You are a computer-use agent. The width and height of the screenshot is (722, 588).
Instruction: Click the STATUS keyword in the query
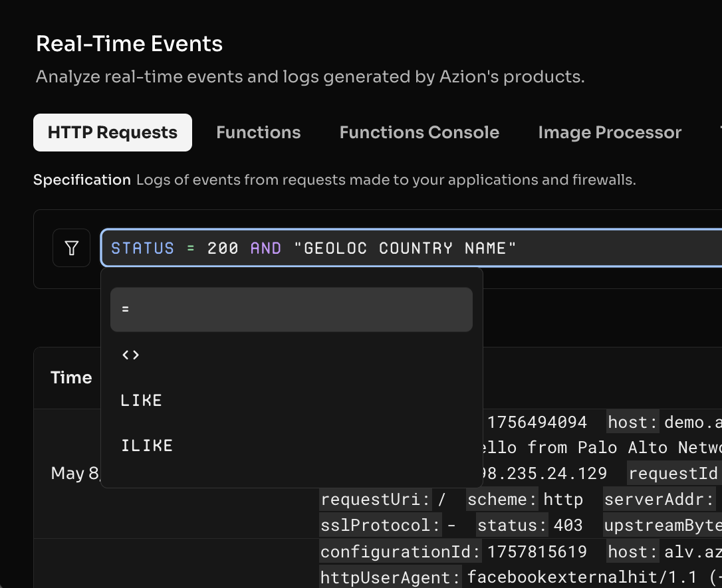pos(143,248)
